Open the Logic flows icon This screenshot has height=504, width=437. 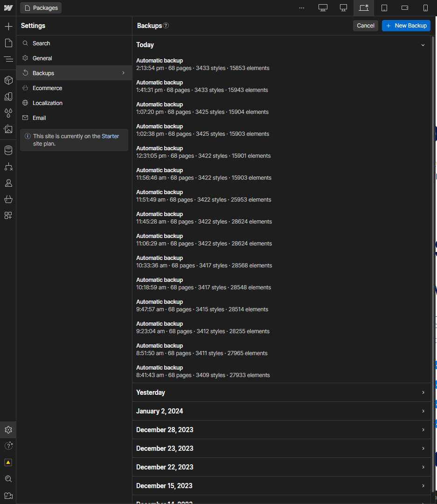click(8, 167)
